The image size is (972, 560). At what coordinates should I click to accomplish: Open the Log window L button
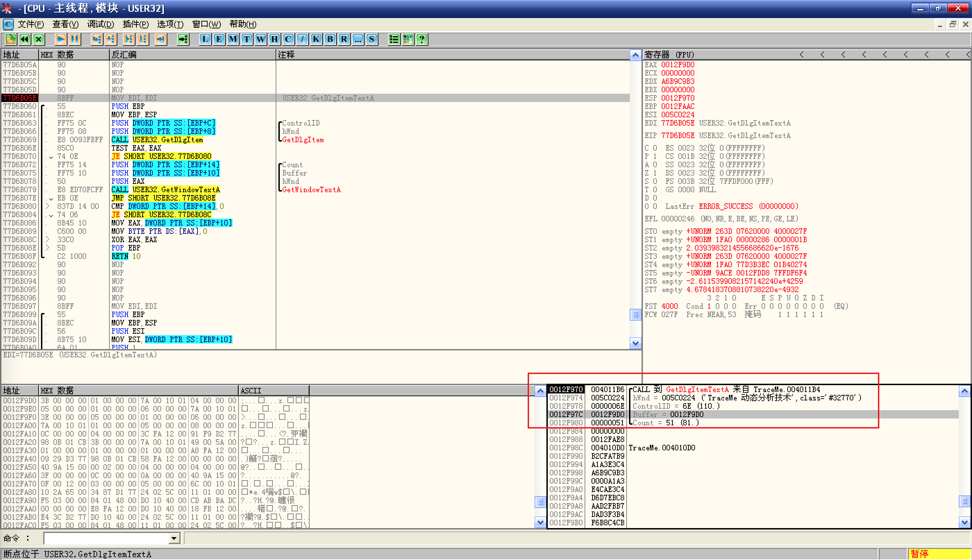pyautogui.click(x=205, y=39)
